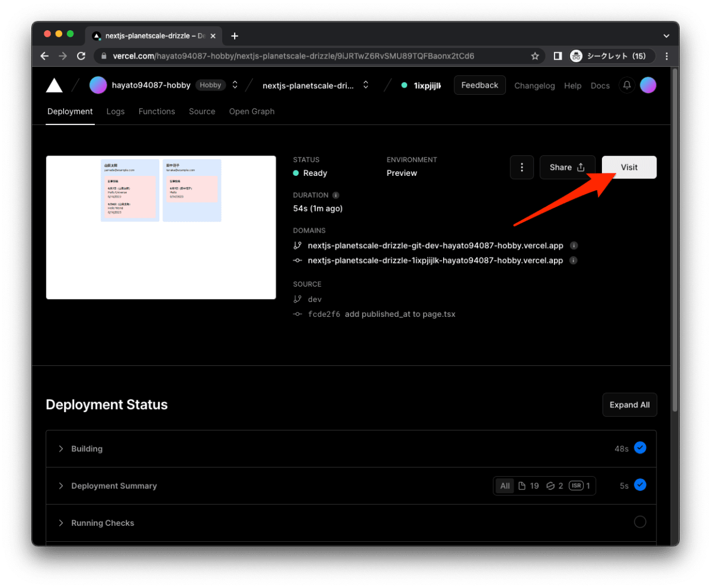Filter by static files count 19
This screenshot has height=588, width=711.
coord(529,486)
